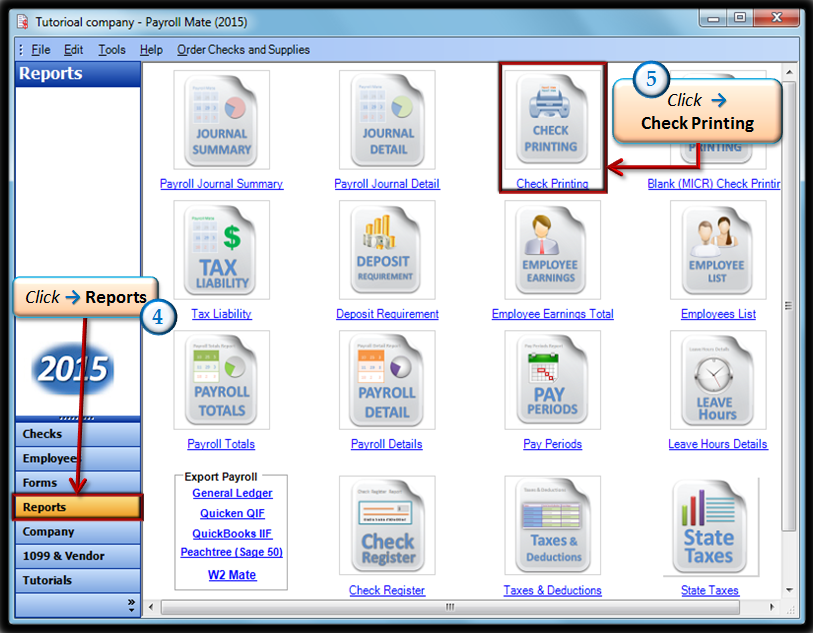
Task: Open the Employee List icon
Action: [x=718, y=250]
